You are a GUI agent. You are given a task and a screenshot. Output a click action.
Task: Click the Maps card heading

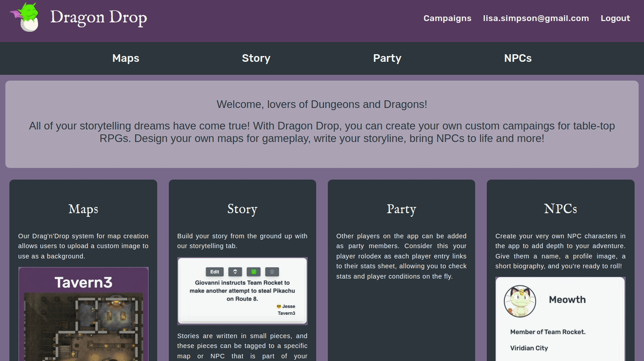pyautogui.click(x=83, y=209)
